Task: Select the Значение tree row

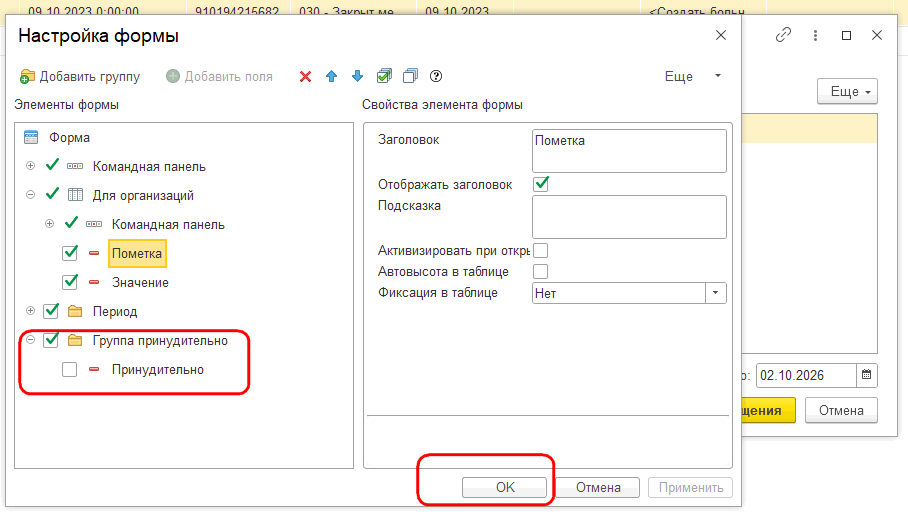Action: point(140,282)
